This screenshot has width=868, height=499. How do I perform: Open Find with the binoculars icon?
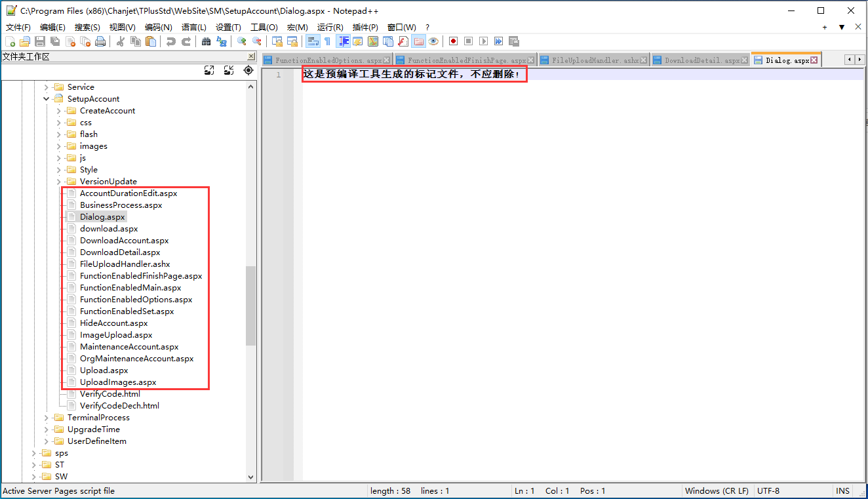[x=206, y=41]
